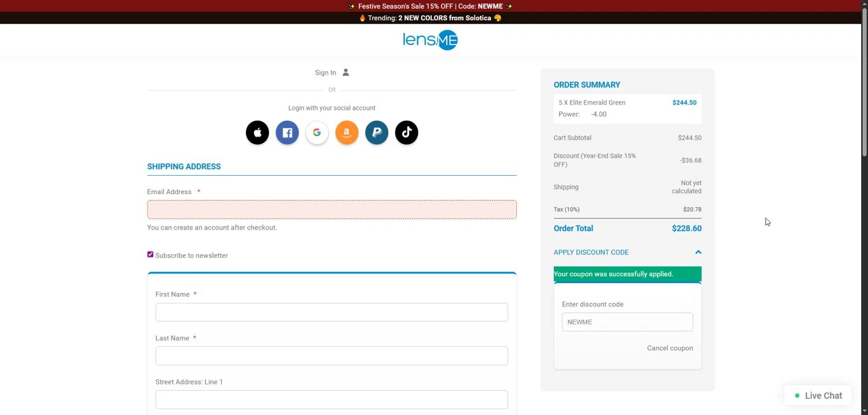868x415 pixels.
Task: Click the discount code input with NEWME
Action: (627, 322)
